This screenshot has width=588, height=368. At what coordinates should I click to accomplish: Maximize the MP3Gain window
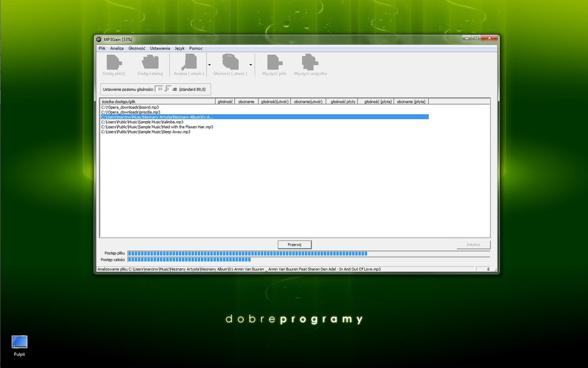[x=476, y=38]
